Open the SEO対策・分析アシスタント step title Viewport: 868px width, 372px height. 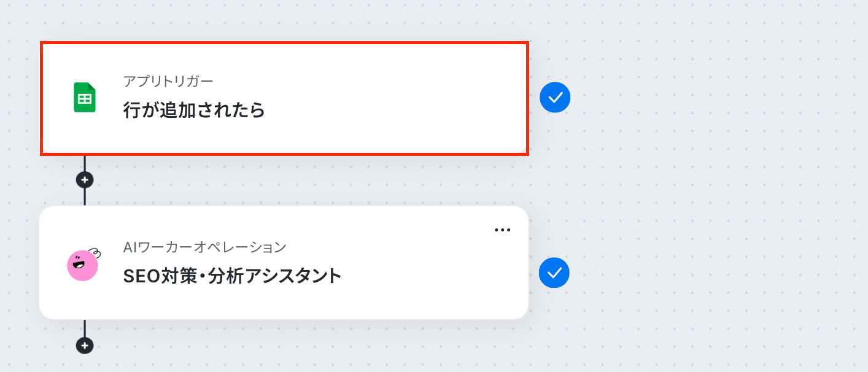pyautogui.click(x=232, y=276)
